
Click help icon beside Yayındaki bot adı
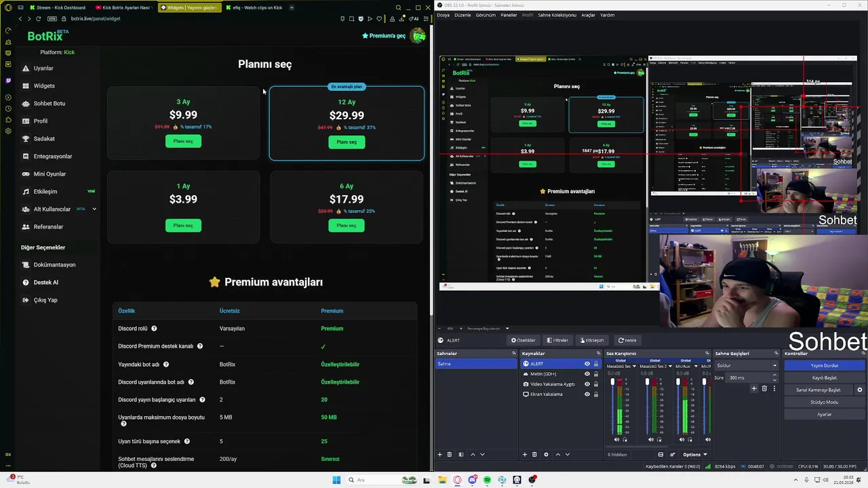pos(165,365)
